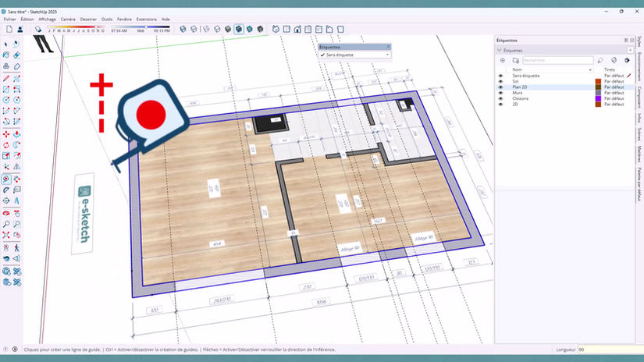This screenshot has height=362, width=644.
Task: Select the Push/Pull tool
Action: [17, 134]
